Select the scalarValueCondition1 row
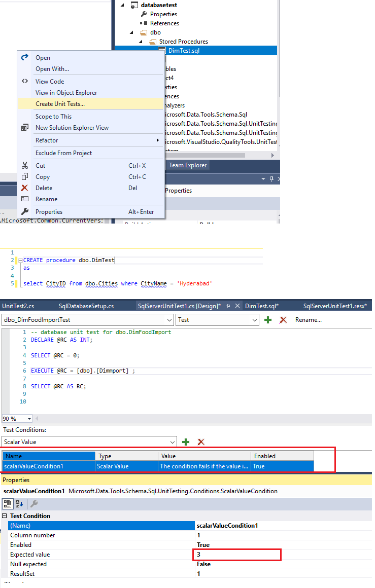 point(158,466)
